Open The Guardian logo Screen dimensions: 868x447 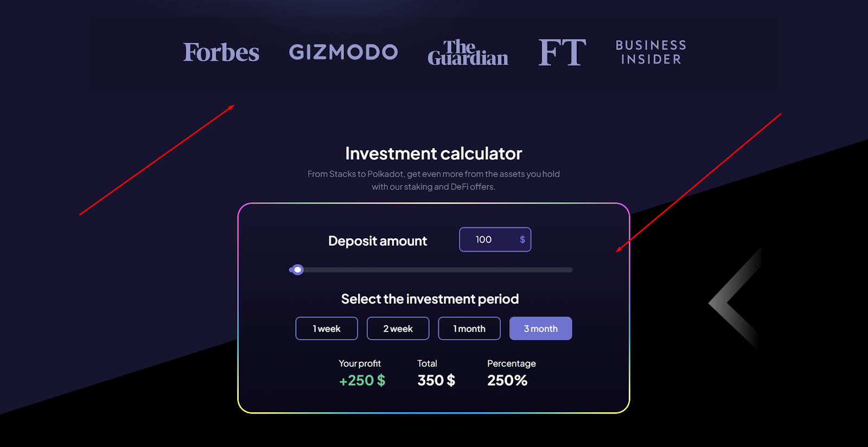point(468,53)
